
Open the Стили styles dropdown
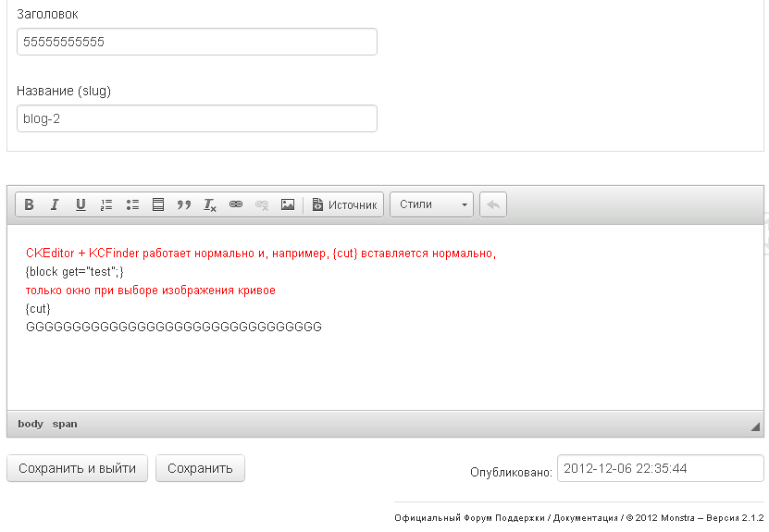[x=432, y=204]
